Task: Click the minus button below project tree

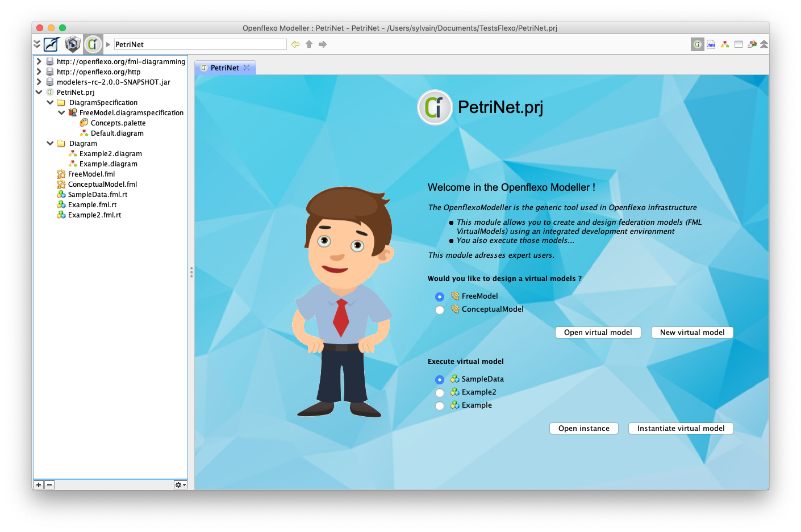Action: click(49, 485)
